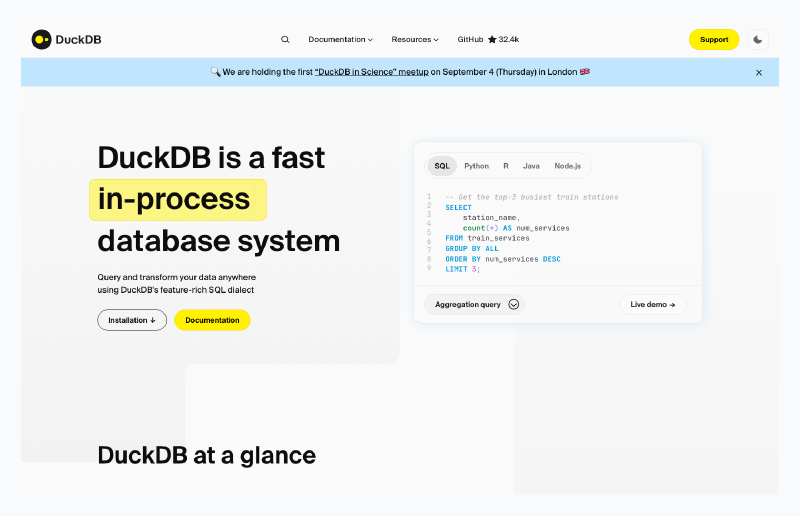Launch the Live demo

(652, 304)
